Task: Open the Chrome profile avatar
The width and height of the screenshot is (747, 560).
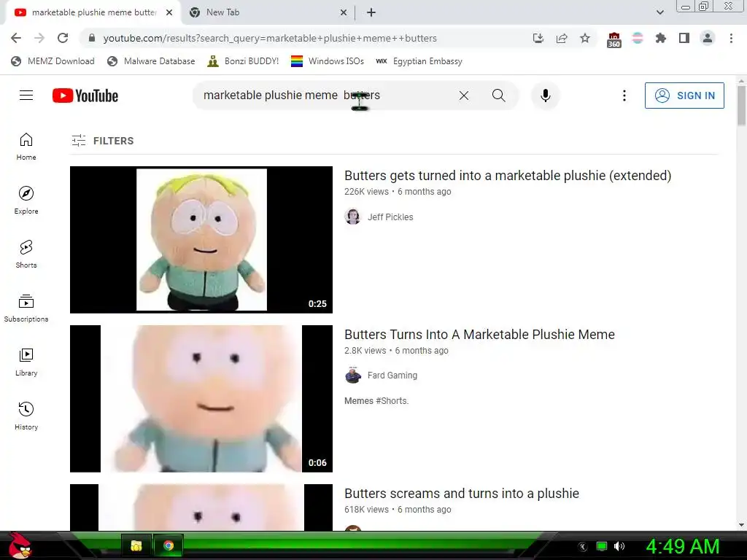Action: [x=708, y=38]
